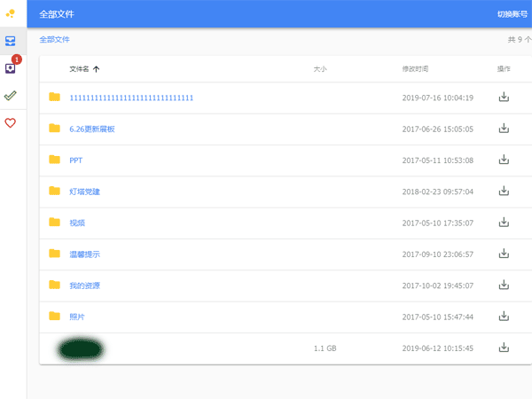Click the 操作 column header
This screenshot has height=399, width=532.
(x=504, y=69)
